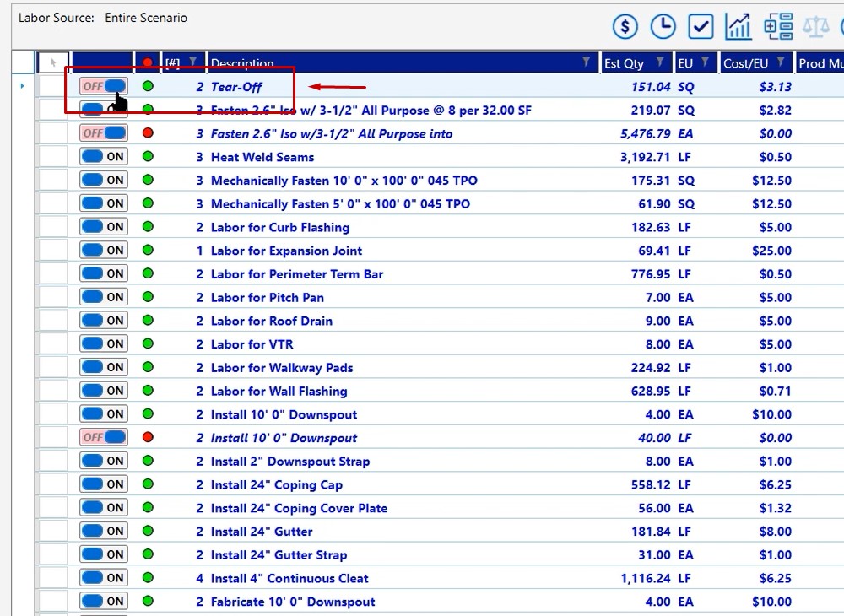Screen dimensions: 844x616
Task: Click the balance scales icon
Action: 814,27
